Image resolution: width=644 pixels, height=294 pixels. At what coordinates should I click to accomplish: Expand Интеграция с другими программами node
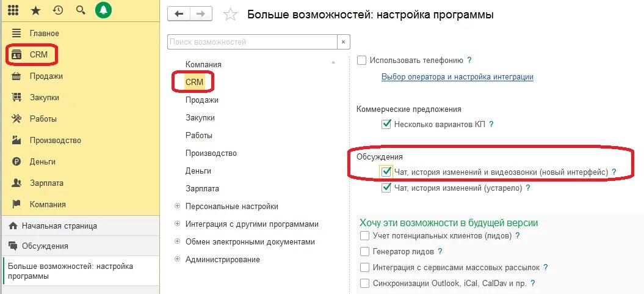click(x=178, y=224)
